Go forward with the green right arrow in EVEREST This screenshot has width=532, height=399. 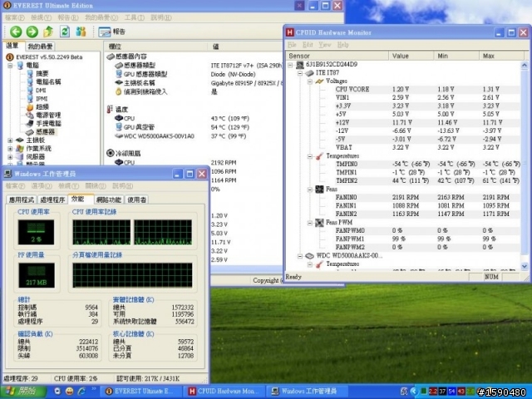pos(32,32)
